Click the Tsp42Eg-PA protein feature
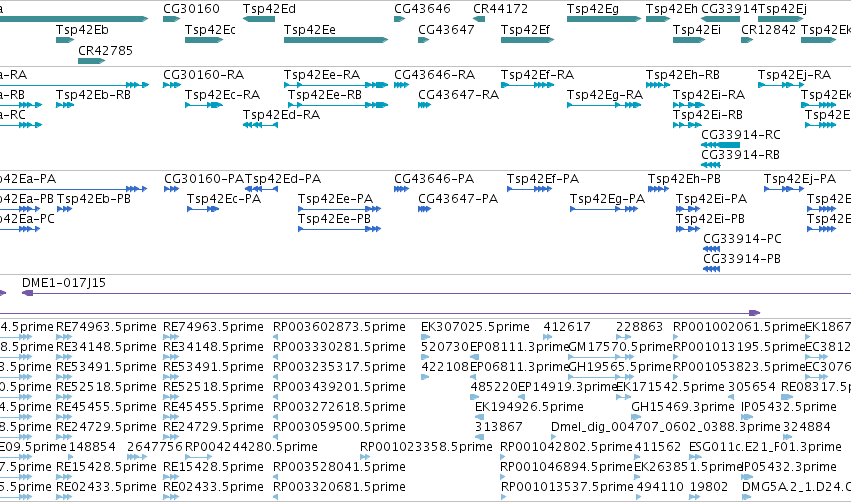The image size is (851, 502). point(604,209)
